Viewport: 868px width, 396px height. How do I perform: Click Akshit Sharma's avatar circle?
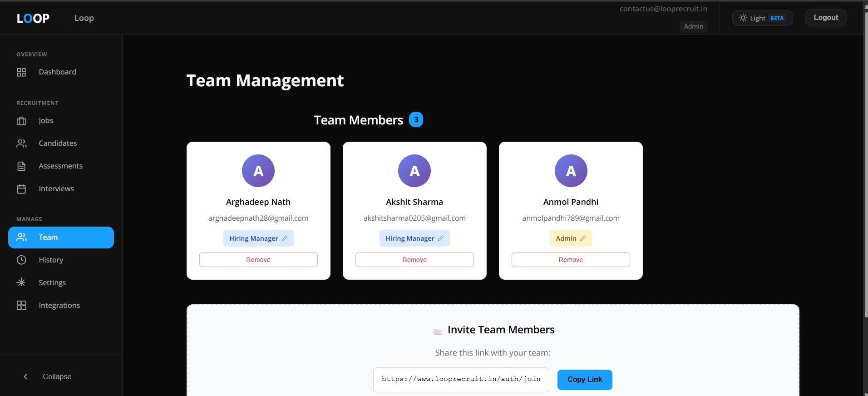coord(414,171)
